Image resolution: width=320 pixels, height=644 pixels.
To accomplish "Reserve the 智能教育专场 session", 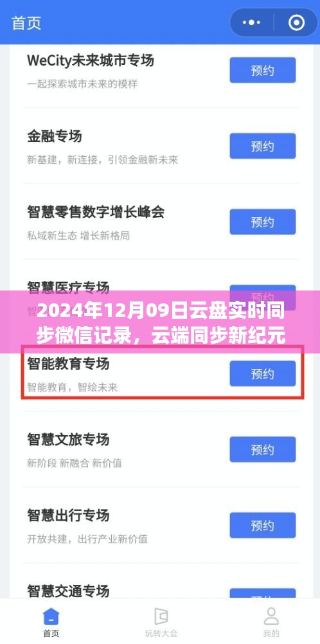I will tap(263, 373).
